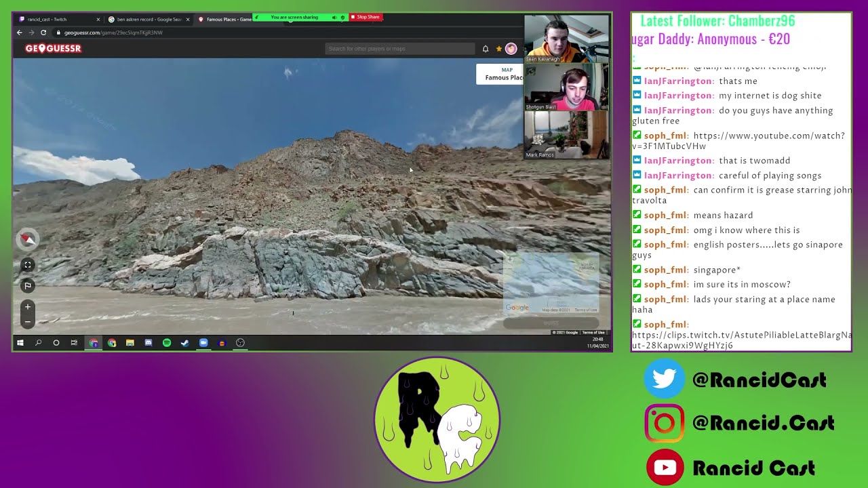
Task: Switch to the active Chrome profile window
Action: [94, 343]
